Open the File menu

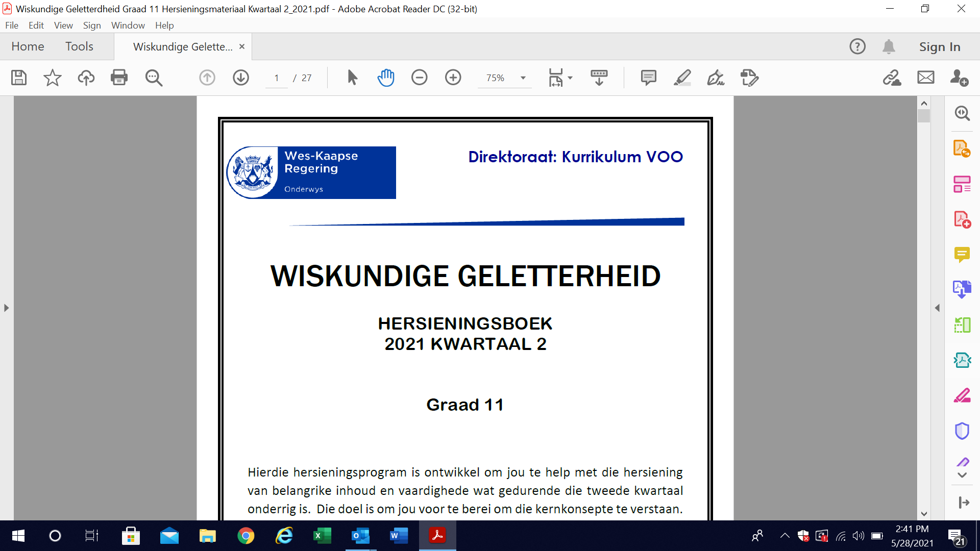(12, 25)
